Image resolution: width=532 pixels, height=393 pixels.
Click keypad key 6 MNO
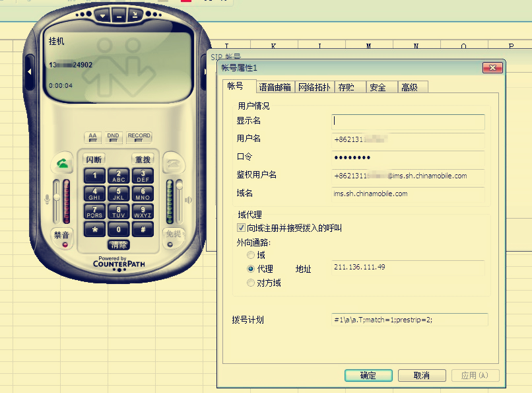pyautogui.click(x=143, y=194)
